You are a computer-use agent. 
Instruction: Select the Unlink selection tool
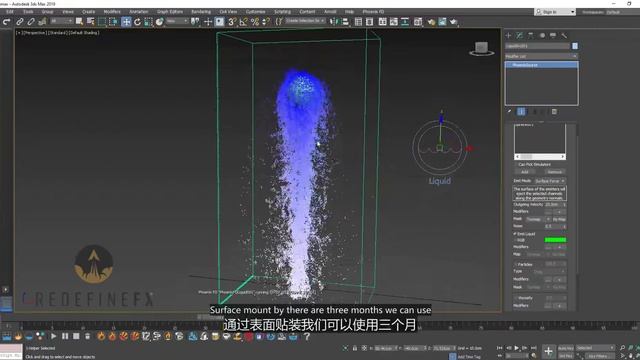[x=31, y=22]
